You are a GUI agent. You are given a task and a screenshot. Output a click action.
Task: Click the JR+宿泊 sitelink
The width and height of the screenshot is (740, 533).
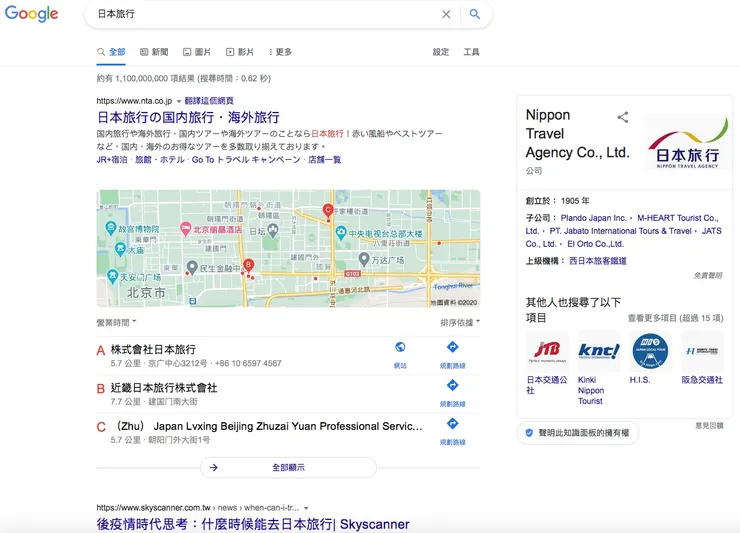(x=112, y=160)
